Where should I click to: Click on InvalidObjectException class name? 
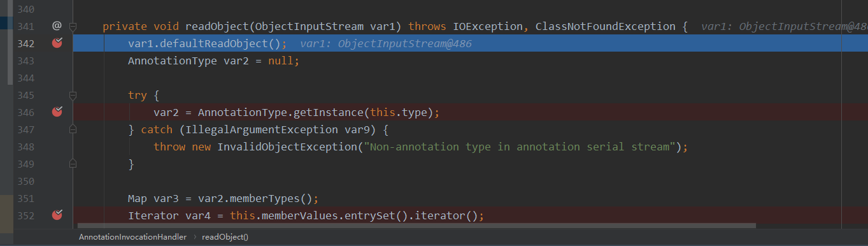[288, 147]
